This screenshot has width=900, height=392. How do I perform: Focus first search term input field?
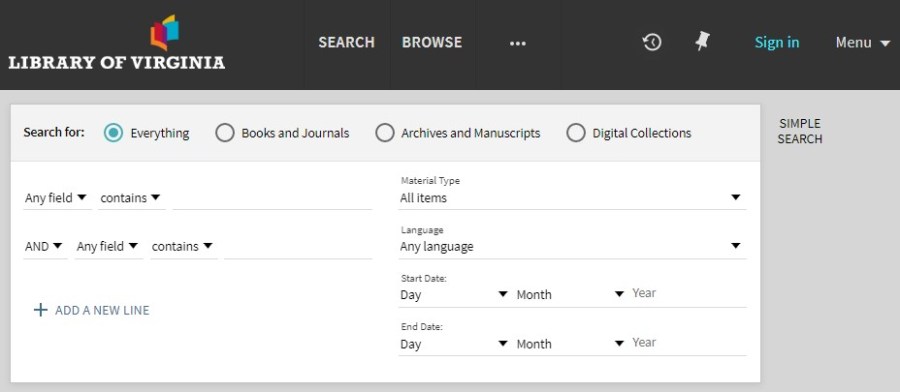coord(272,198)
